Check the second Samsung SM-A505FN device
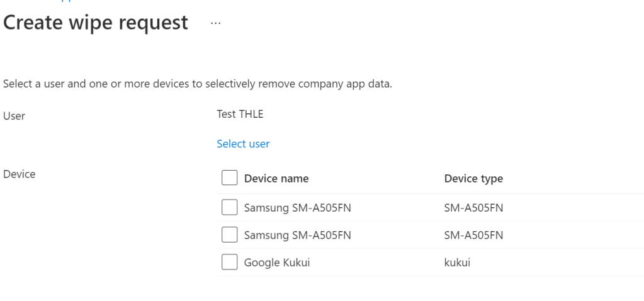The image size is (644, 301). pos(229,235)
